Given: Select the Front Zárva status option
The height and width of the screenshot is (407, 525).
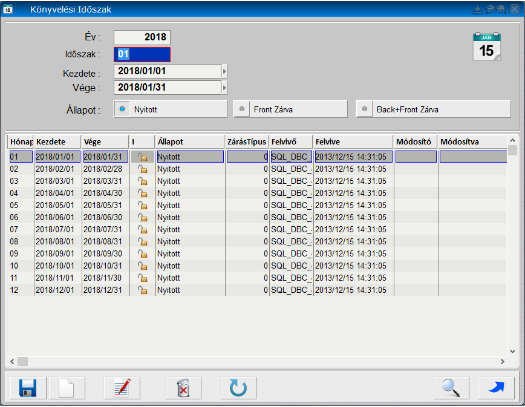Looking at the screenshot, I should 290,109.
